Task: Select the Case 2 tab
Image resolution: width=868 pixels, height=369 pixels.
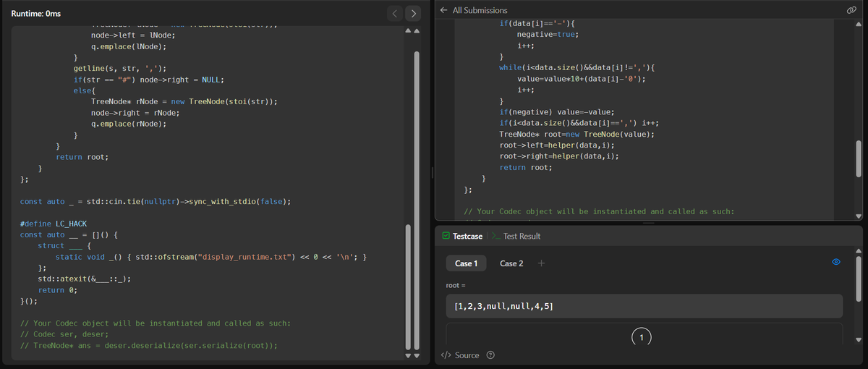Action: tap(511, 263)
